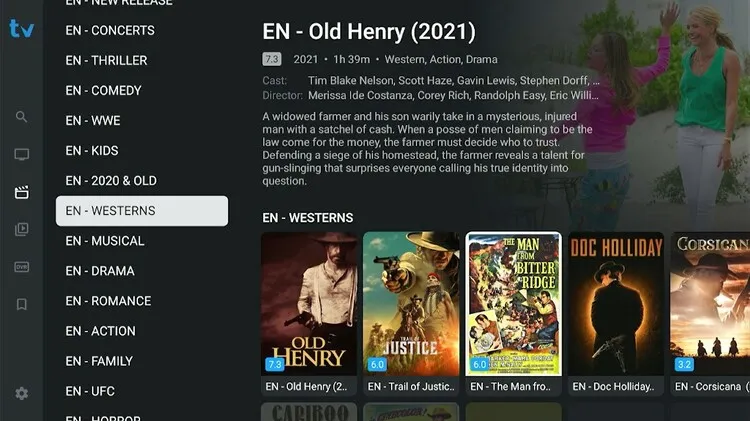The image size is (750, 421).
Task: Open the settings gear icon
Action: (22, 393)
